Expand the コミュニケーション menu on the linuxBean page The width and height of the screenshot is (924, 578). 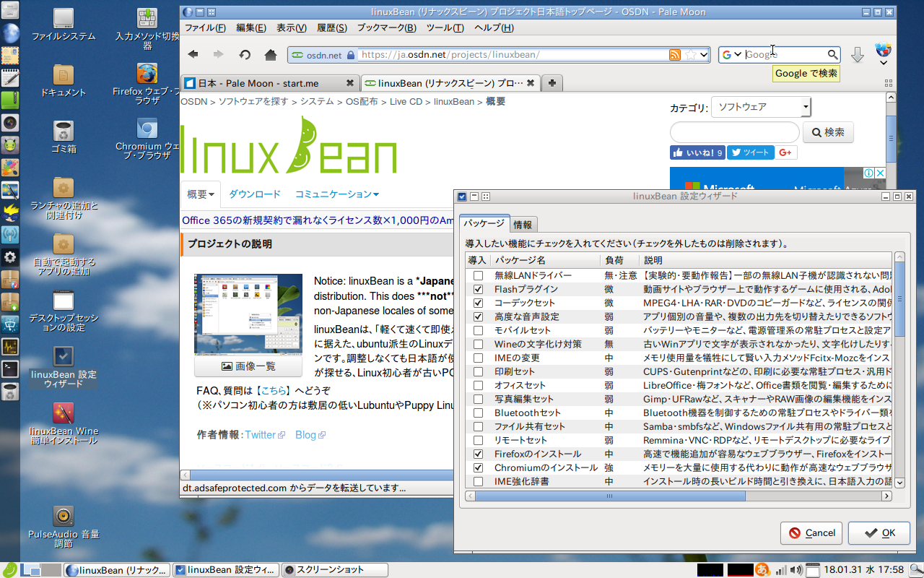(x=334, y=194)
